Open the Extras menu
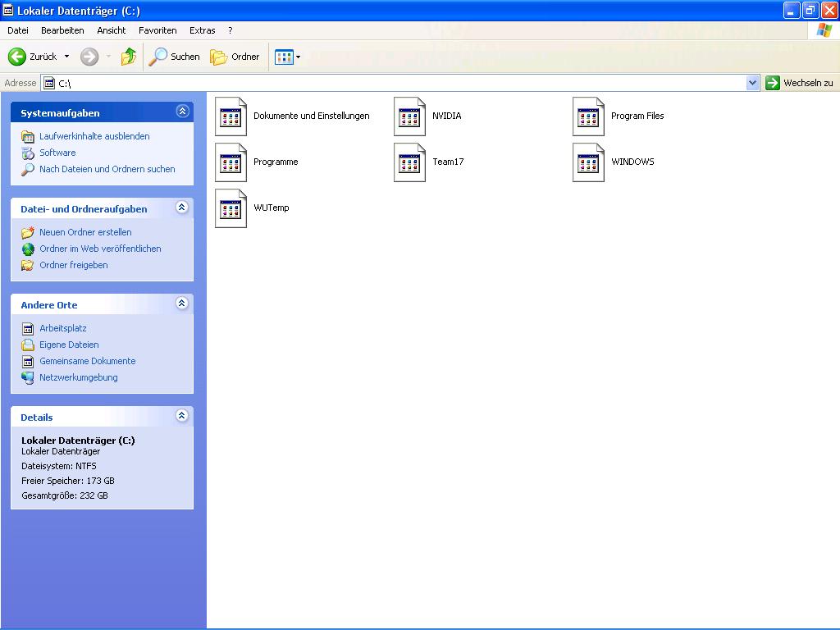840x630 pixels. point(203,30)
